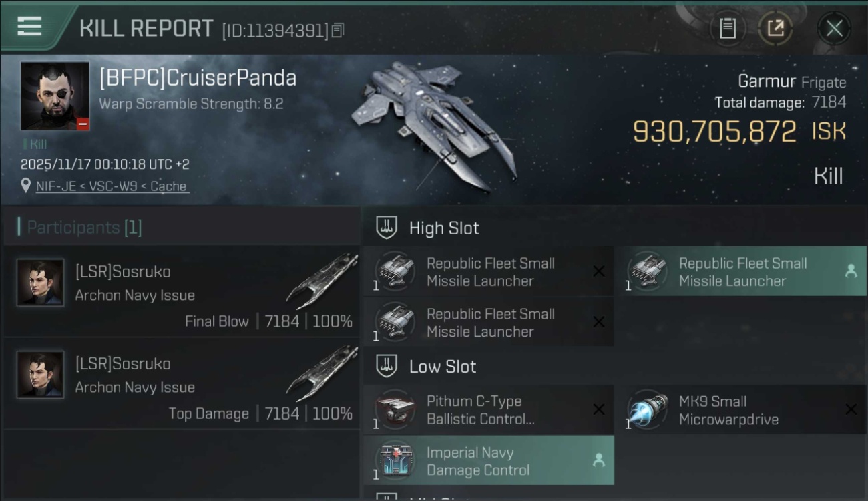Select Pithum C-Type Ballistic Control module

point(489,409)
